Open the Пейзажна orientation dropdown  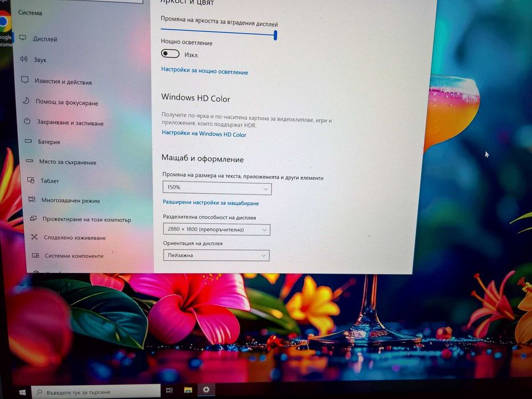point(216,255)
